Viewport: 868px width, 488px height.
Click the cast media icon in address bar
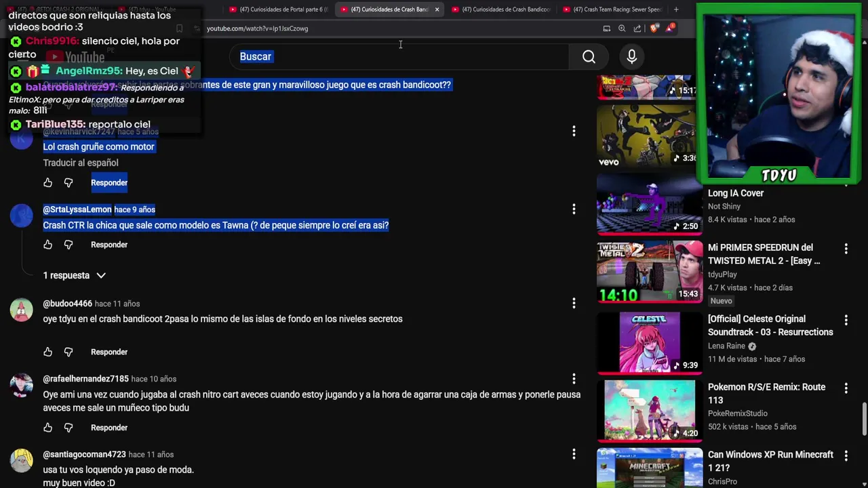click(x=606, y=28)
